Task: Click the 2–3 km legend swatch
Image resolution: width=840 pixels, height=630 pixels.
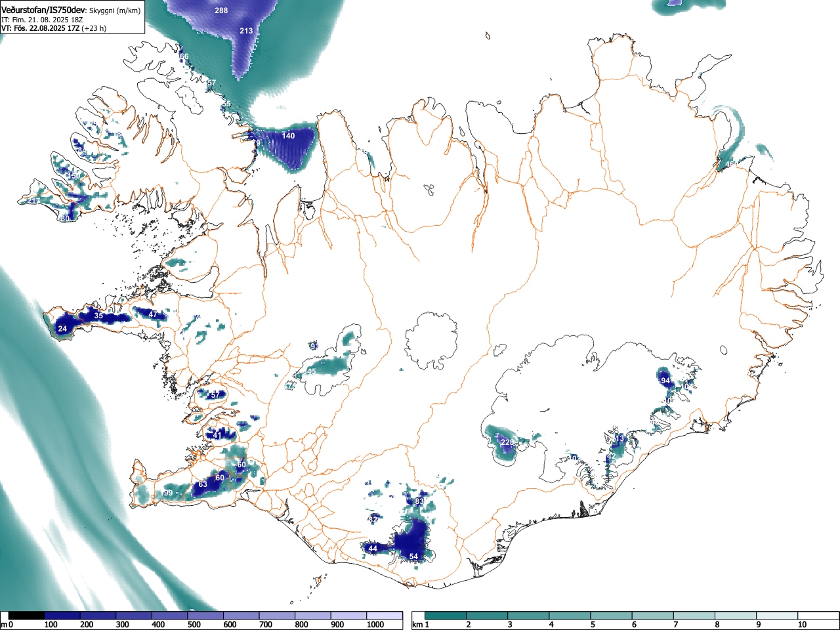Action: coord(488,616)
